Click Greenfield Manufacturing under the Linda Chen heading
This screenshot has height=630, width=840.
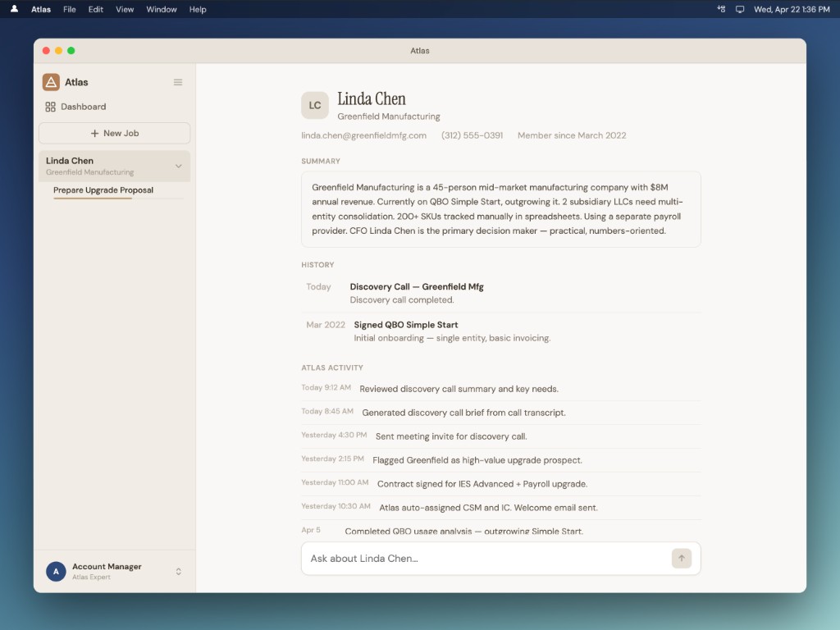(x=388, y=116)
